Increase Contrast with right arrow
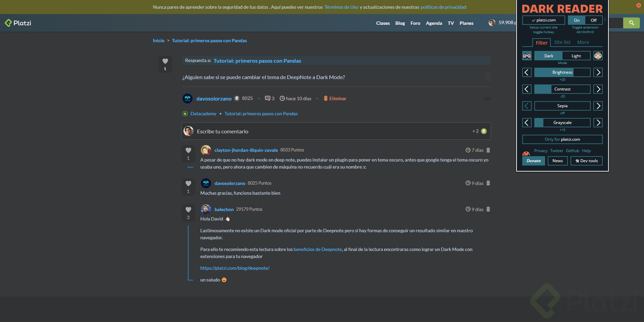Viewport: 644px width, 322px height. coord(598,89)
